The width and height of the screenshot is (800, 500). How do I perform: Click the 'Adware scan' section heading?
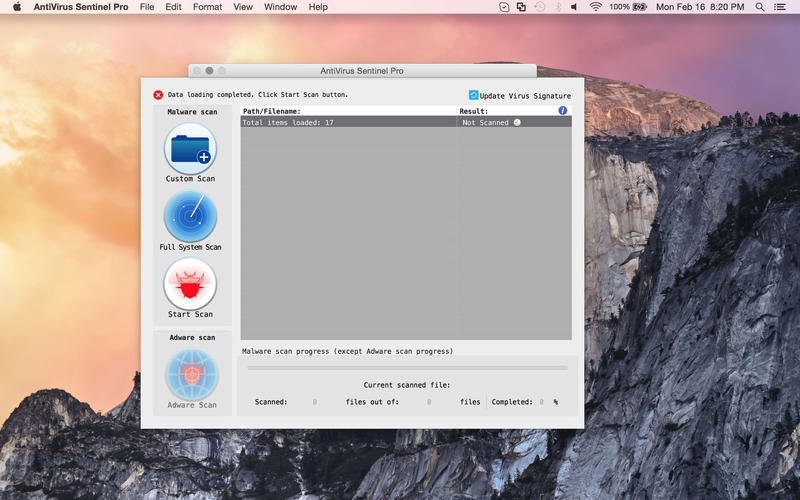tap(192, 338)
